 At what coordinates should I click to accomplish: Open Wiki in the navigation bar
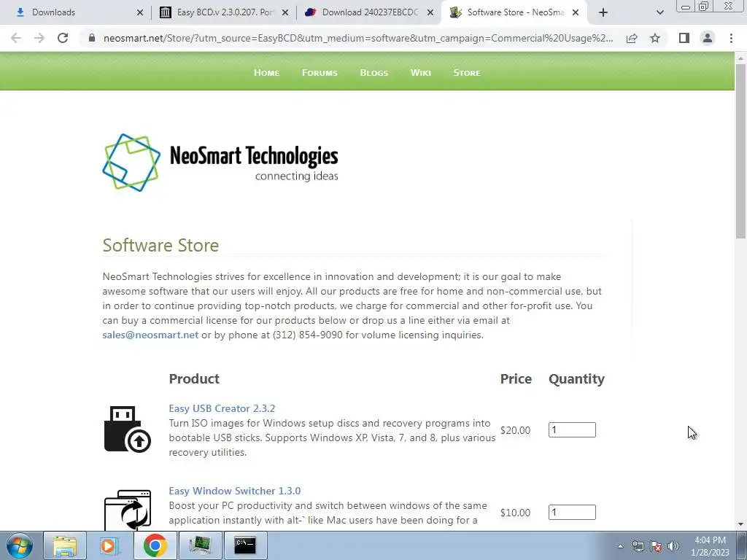(x=421, y=73)
